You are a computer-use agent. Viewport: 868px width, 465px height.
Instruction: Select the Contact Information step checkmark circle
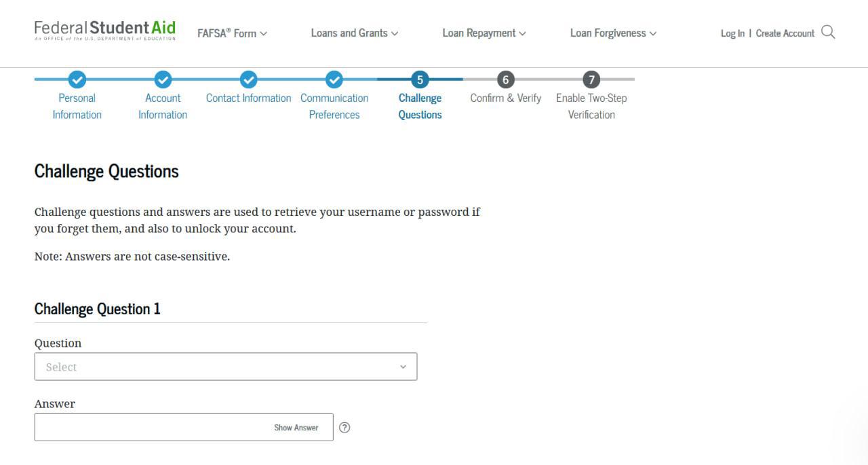tap(249, 79)
